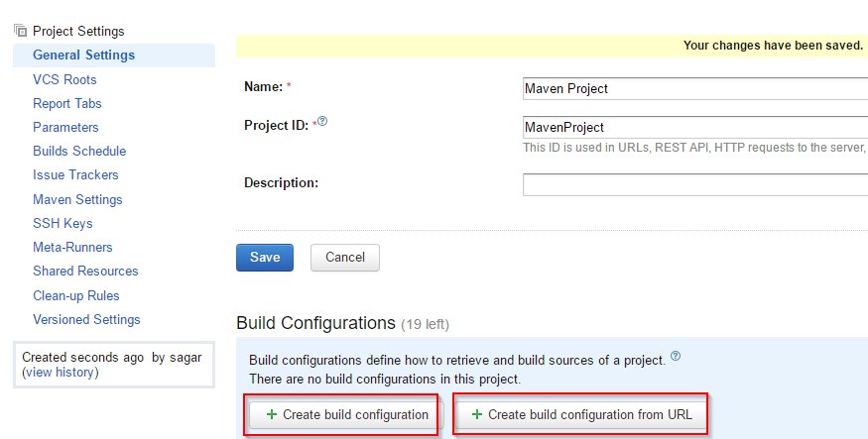
Task: Click the Project Settings stacked-pages icon
Action: click(x=21, y=31)
